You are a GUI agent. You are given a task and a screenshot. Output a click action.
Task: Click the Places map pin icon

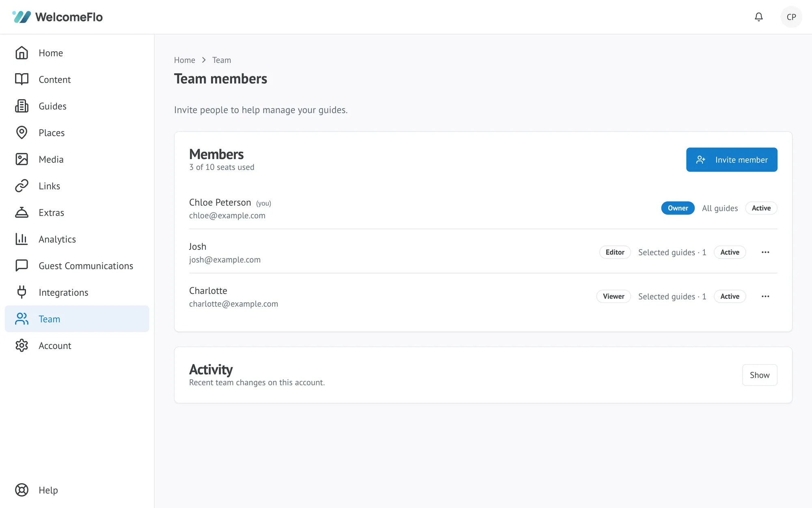coord(22,132)
